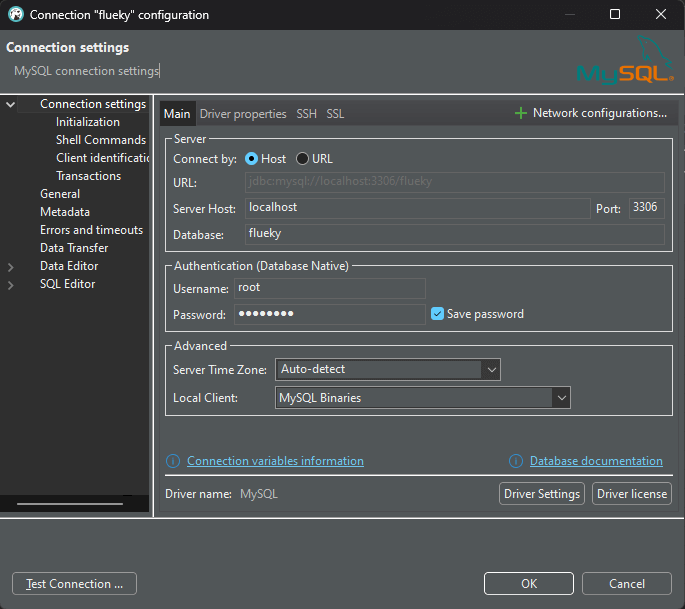Viewport: 685px width, 609px height.
Task: Click the Test Connection button
Action: [x=74, y=584]
